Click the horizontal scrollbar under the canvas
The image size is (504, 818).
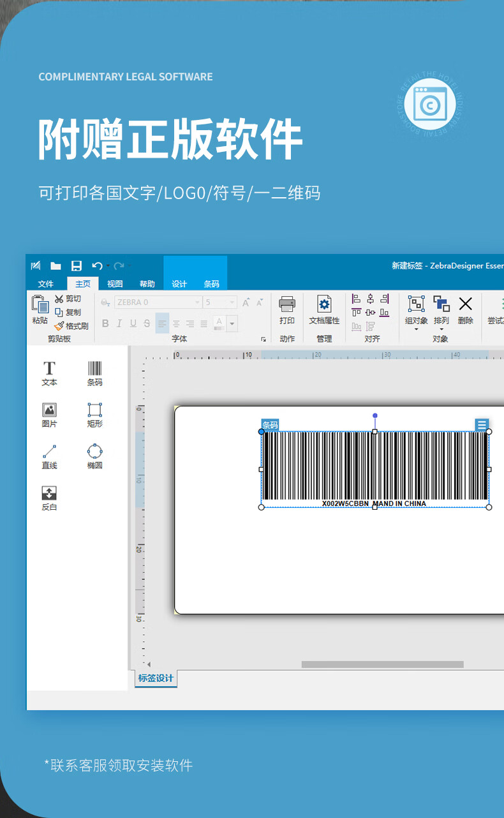coord(382,664)
